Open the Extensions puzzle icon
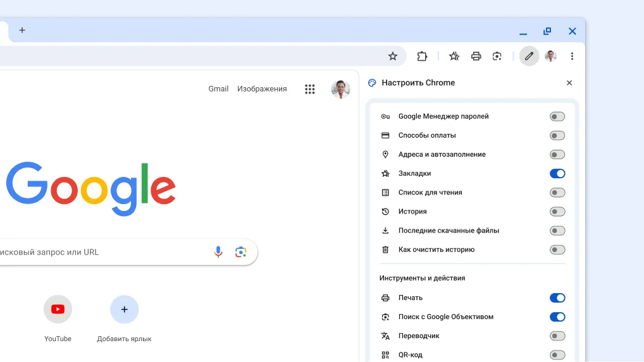This screenshot has width=644, height=362. pyautogui.click(x=422, y=56)
